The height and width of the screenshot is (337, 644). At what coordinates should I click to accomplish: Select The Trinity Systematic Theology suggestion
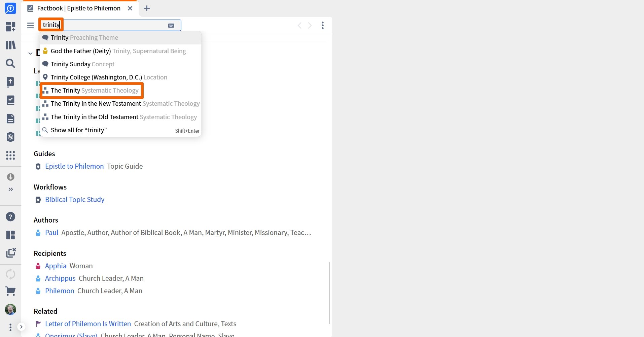coord(120,90)
